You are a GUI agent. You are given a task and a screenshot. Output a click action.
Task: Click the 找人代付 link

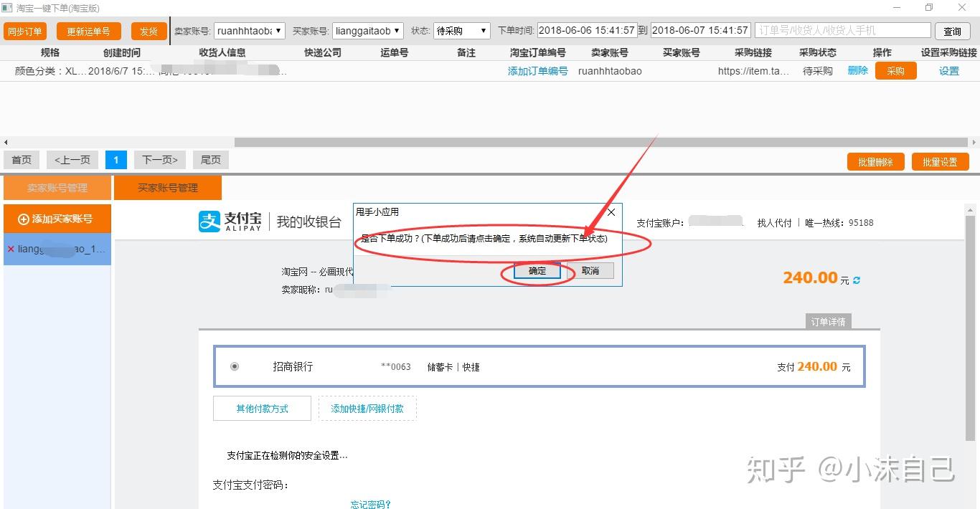pyautogui.click(x=775, y=223)
